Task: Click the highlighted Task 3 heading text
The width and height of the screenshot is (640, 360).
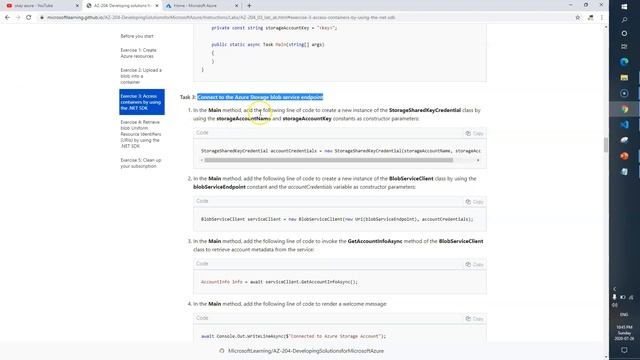Action: (260, 97)
